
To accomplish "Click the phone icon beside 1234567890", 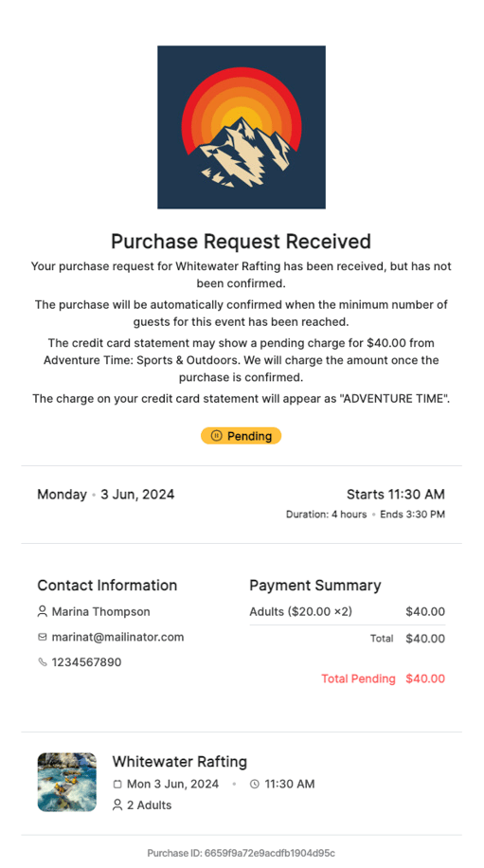I will pyautogui.click(x=42, y=662).
